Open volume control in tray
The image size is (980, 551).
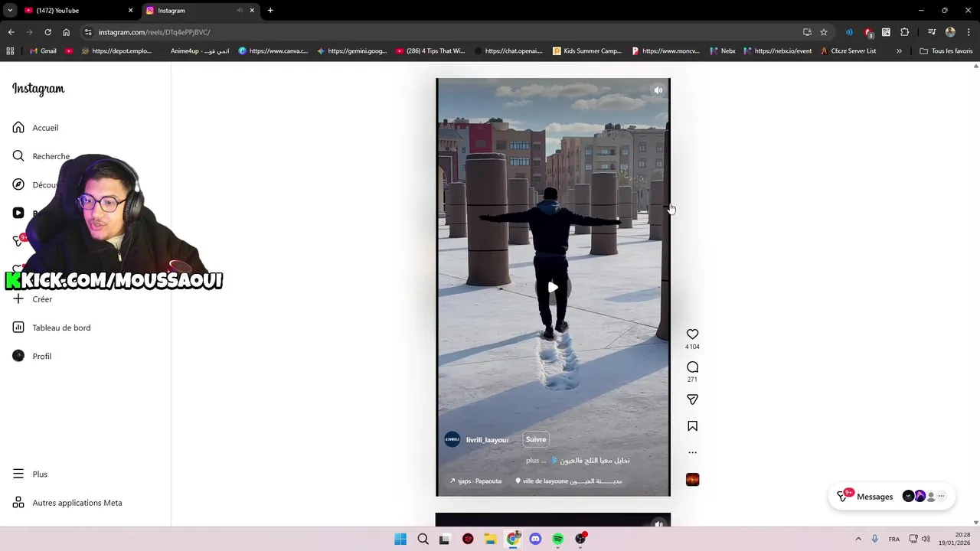pos(926,539)
